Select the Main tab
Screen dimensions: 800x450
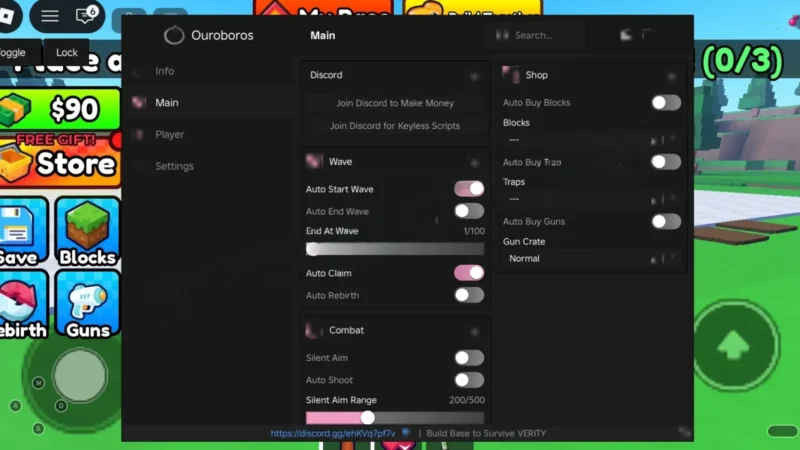click(x=209, y=103)
